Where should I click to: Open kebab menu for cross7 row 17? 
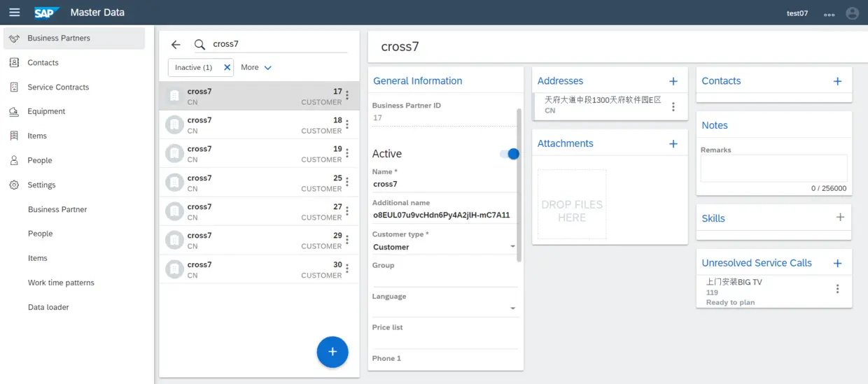click(x=347, y=96)
